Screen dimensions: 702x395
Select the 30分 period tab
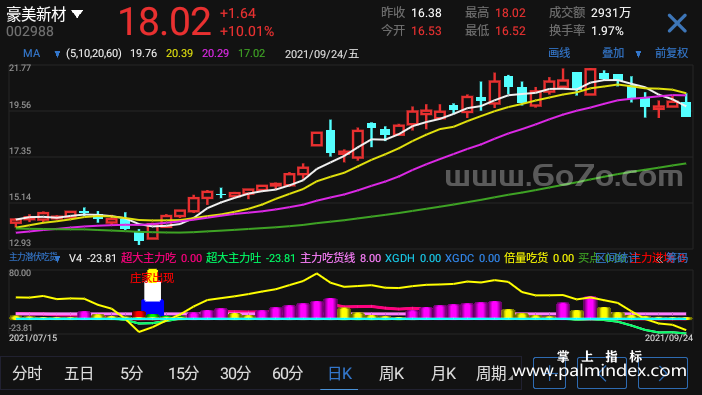[235, 373]
